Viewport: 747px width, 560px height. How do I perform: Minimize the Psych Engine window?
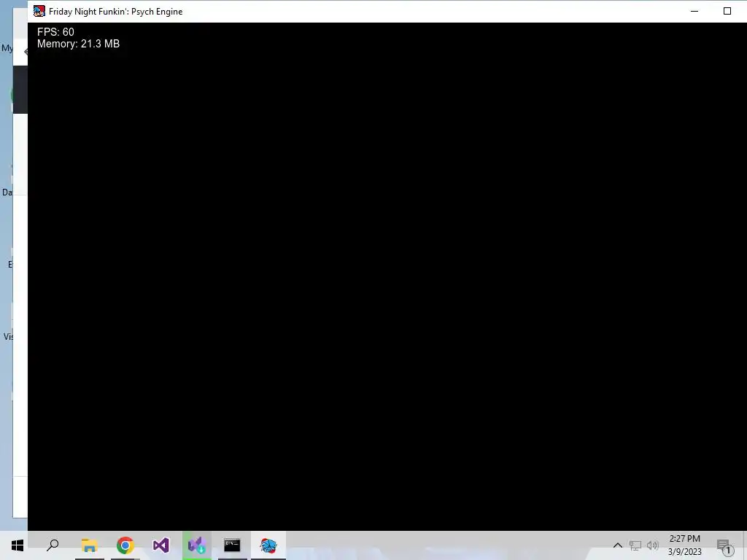[694, 11]
